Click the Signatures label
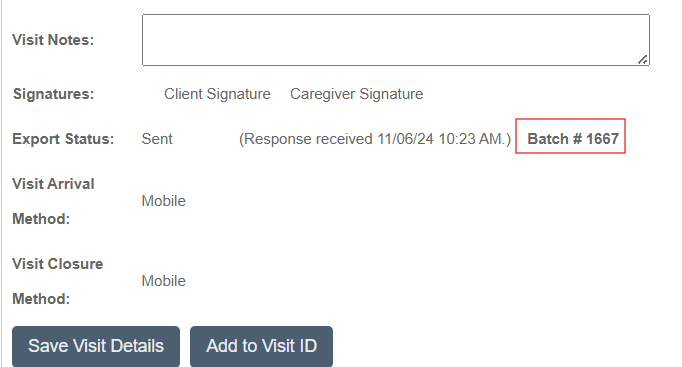The height and width of the screenshot is (367, 682). click(x=53, y=94)
